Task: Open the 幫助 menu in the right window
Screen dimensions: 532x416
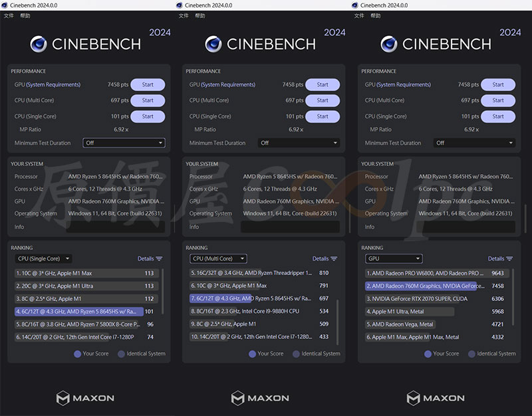Action: click(375, 15)
